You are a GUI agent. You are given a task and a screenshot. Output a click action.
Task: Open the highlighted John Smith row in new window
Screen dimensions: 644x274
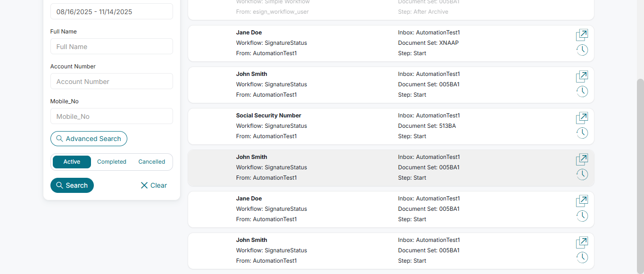click(582, 159)
